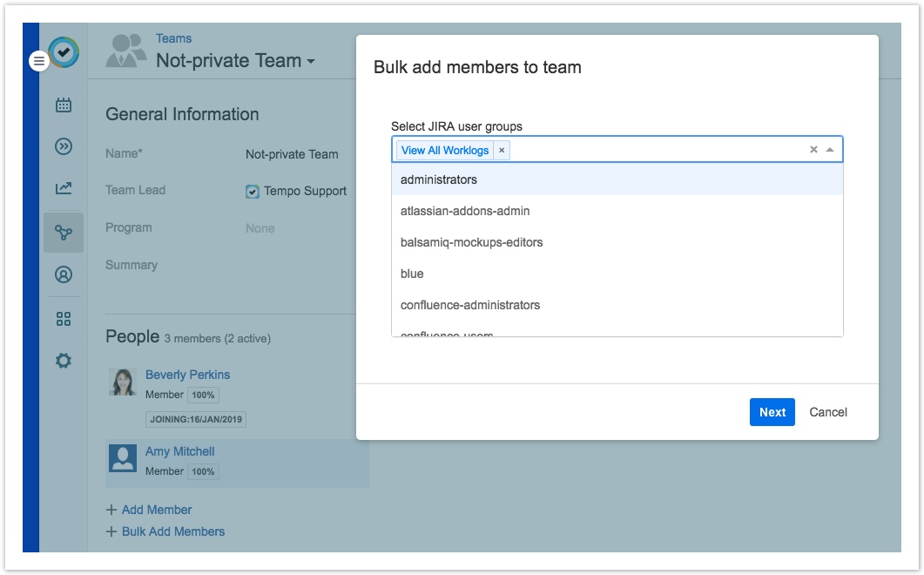Image resolution: width=924 pixels, height=575 pixels.
Task: Toggle the Tempo Support team lead checkbox
Action: tap(253, 192)
